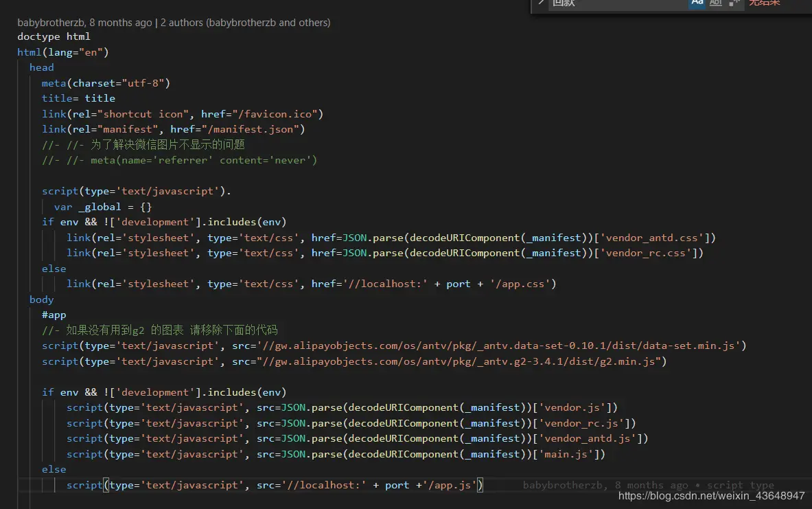Toggle the regular expression option in find widget
The height and width of the screenshot is (509, 812).
coord(734,3)
